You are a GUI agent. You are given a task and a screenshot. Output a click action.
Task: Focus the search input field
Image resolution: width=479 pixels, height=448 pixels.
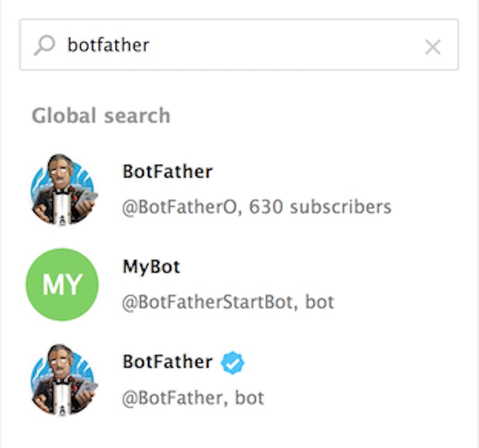269,45
